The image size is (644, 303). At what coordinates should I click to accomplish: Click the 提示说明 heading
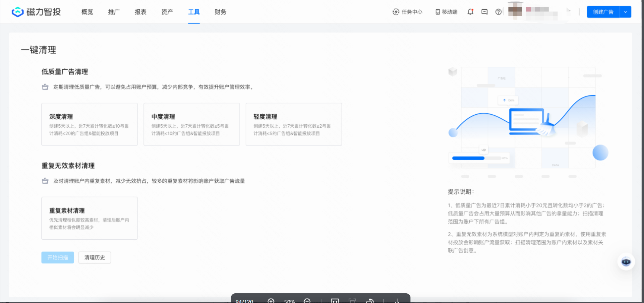(x=461, y=192)
